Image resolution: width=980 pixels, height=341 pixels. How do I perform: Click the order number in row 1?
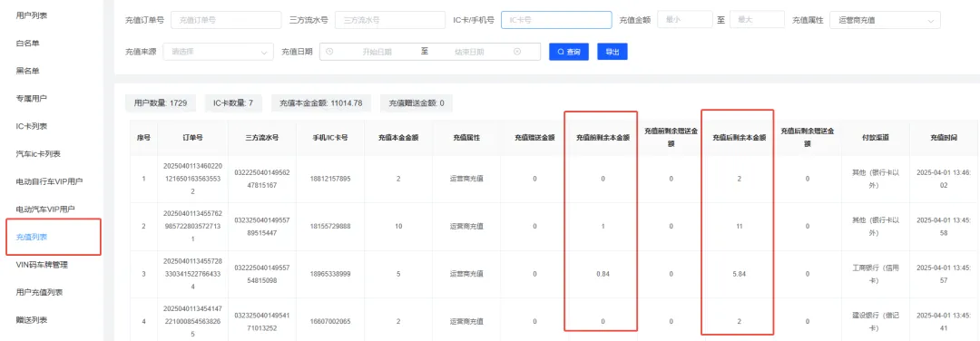point(192,179)
